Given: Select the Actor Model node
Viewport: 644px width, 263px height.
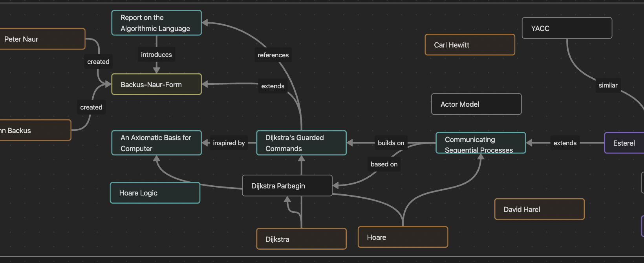Looking at the screenshot, I should (476, 104).
